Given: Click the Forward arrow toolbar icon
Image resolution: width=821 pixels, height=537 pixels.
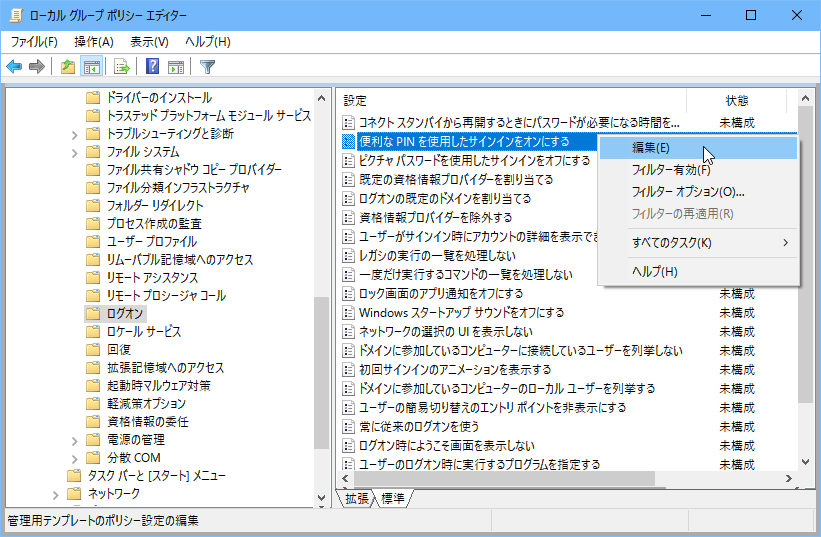Looking at the screenshot, I should (x=37, y=66).
